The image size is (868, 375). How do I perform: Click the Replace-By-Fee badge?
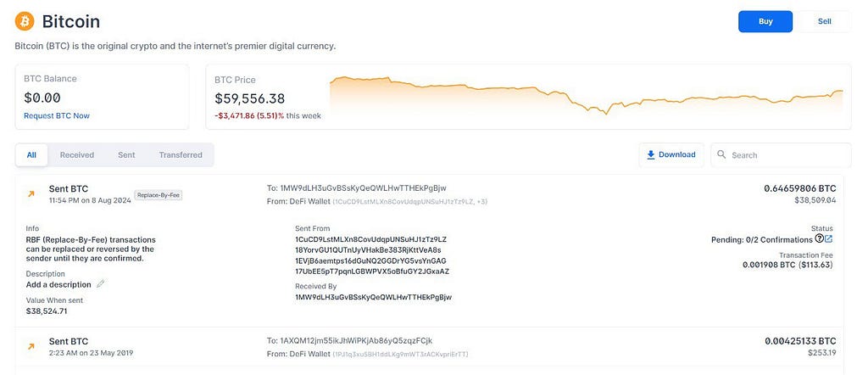pyautogui.click(x=159, y=195)
